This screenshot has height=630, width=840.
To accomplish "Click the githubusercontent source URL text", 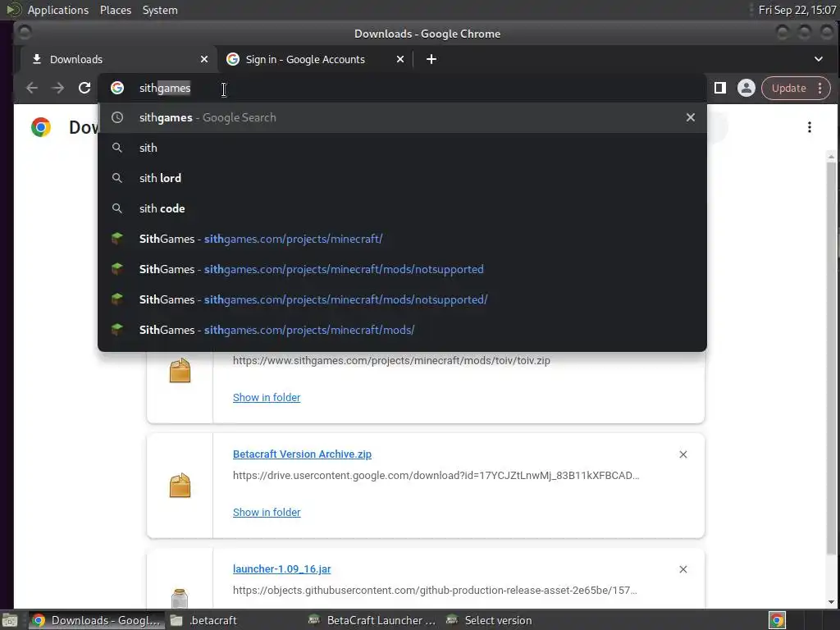I will coord(435,591).
